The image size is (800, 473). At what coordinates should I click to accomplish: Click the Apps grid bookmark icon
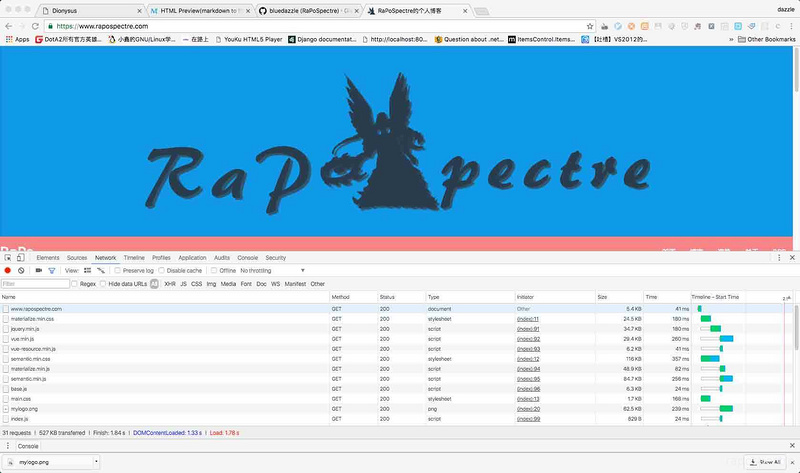(x=9, y=39)
